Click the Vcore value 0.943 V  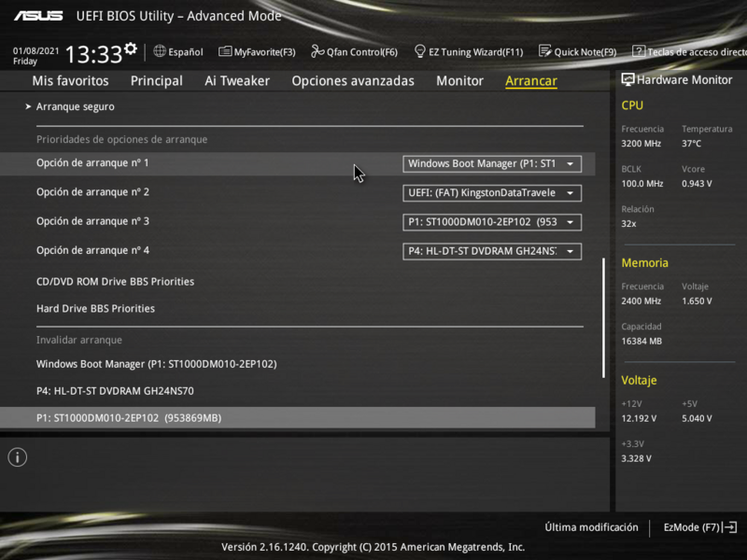[697, 183]
